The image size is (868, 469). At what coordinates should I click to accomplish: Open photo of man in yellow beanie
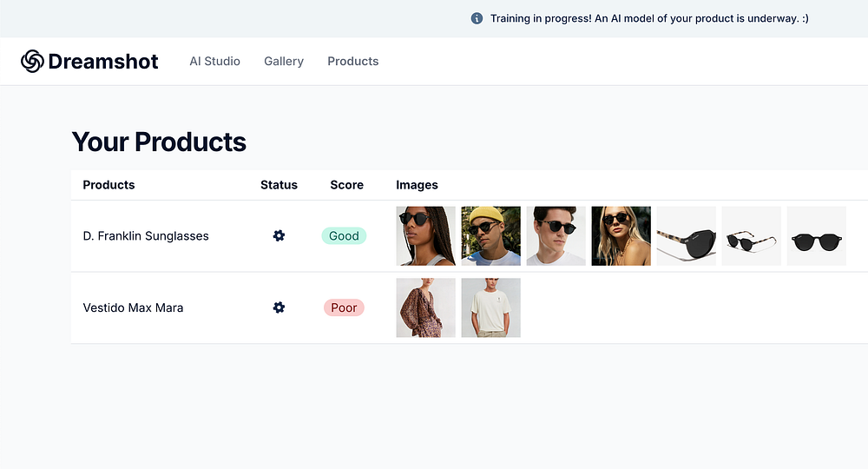pyautogui.click(x=490, y=235)
